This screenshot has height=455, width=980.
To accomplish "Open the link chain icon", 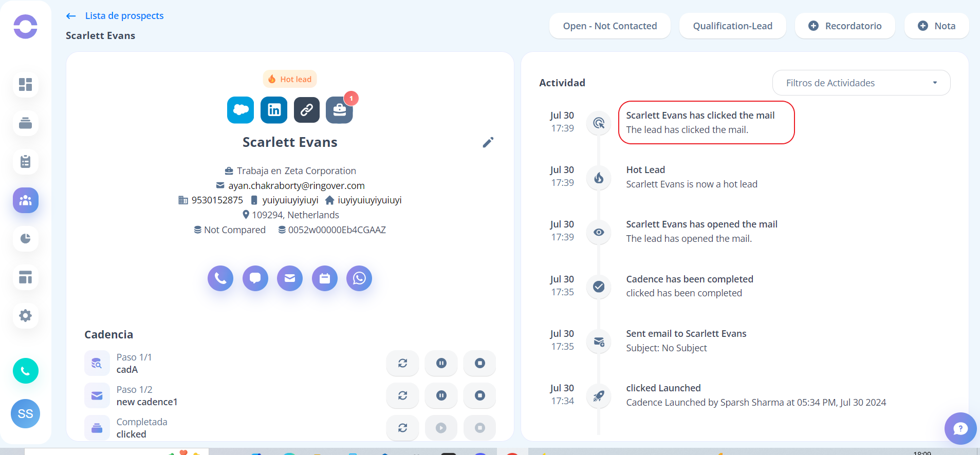I will point(307,110).
